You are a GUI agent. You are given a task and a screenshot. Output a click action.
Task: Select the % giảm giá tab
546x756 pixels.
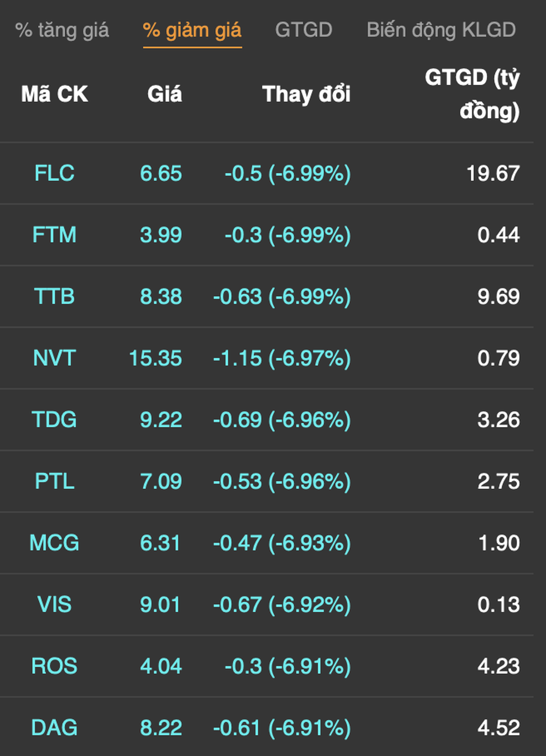(192, 30)
